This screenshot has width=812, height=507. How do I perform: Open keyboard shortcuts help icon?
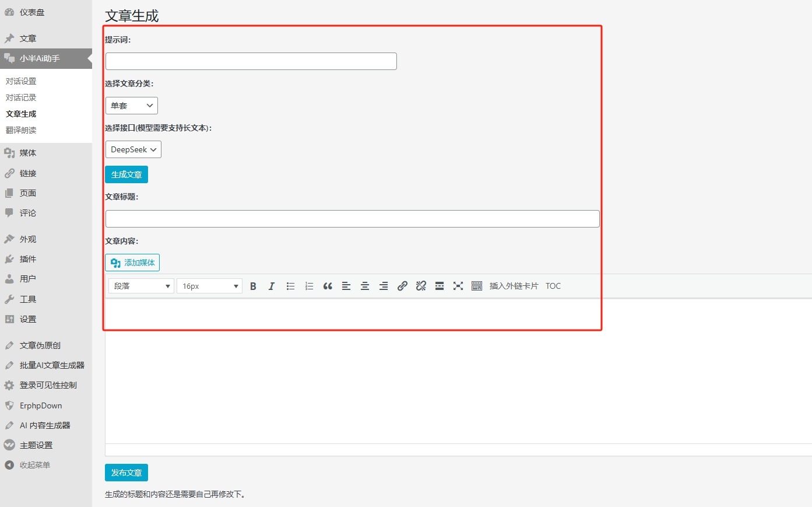coord(477,286)
